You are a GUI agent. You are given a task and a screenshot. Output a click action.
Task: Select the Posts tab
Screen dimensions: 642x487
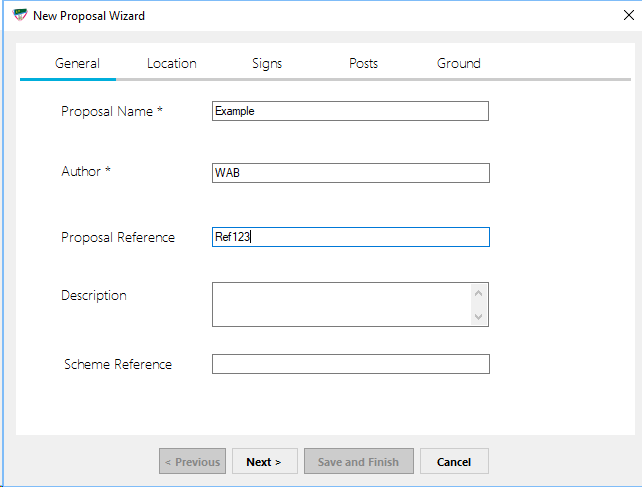[363, 63]
